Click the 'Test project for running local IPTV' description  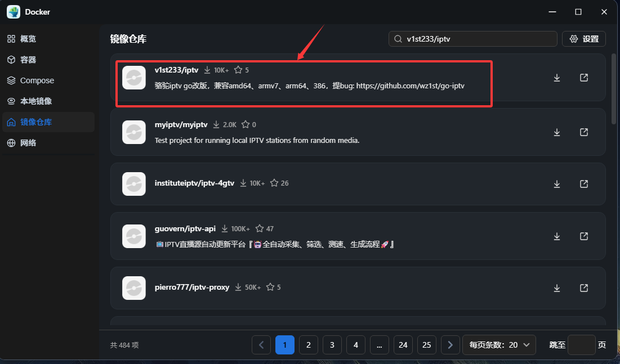click(x=257, y=140)
